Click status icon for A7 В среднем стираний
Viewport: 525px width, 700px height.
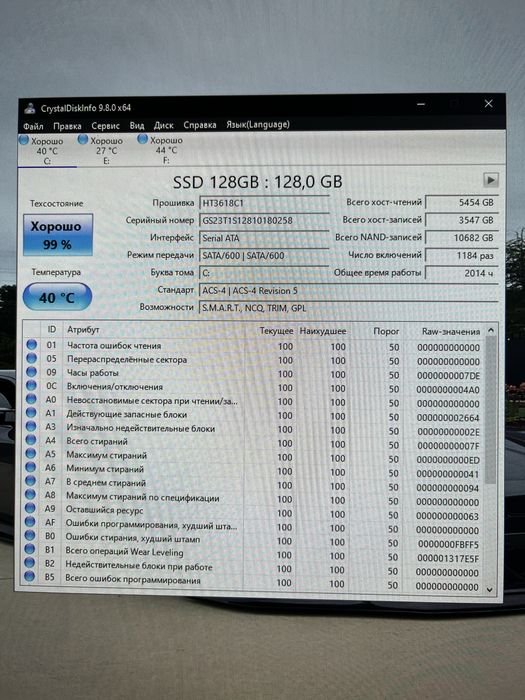(x=30, y=481)
